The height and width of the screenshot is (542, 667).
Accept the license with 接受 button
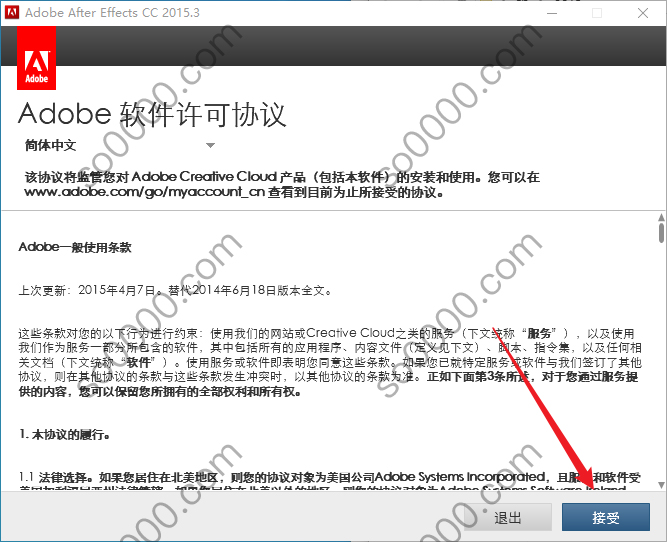pos(605,517)
